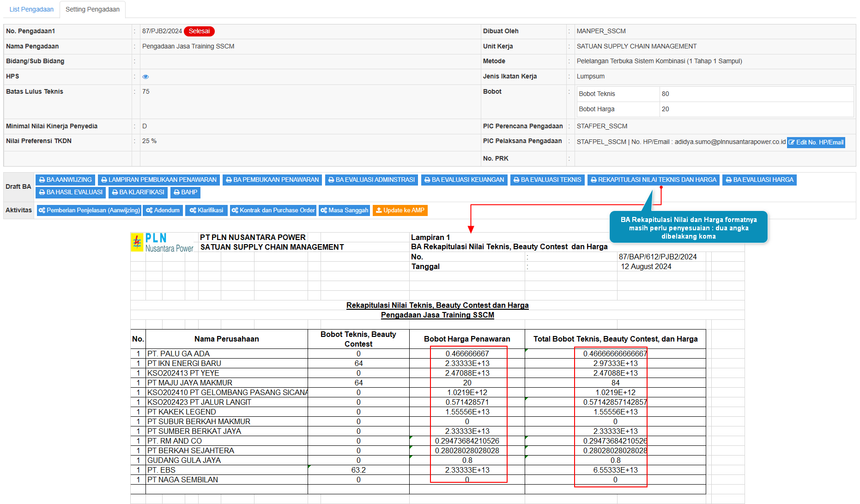
Task: Open Rekapitulasi Nilai Teknis dan Harga
Action: (x=653, y=180)
